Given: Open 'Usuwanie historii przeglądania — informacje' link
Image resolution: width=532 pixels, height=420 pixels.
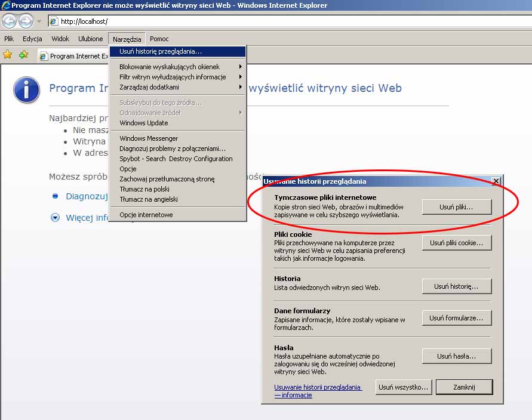Looking at the screenshot, I should 318,391.
